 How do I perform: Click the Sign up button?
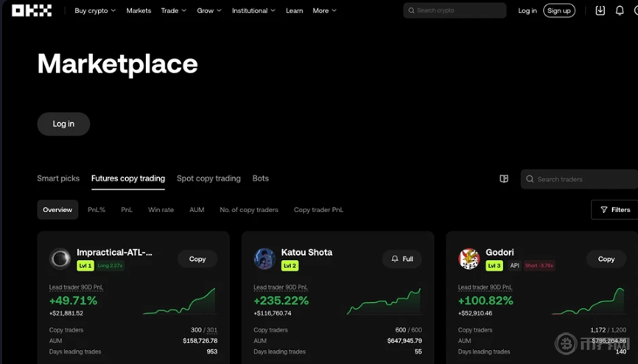pyautogui.click(x=559, y=10)
